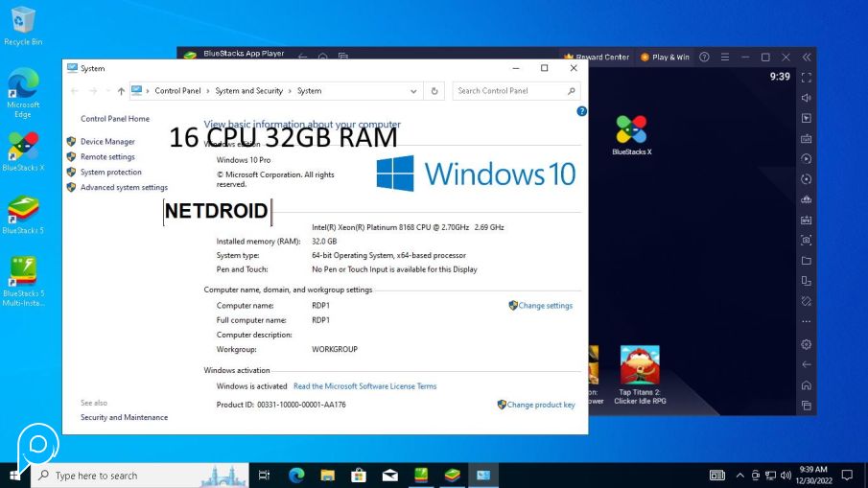868x488 pixels.
Task: Show hidden system tray icons
Action: 739,476
